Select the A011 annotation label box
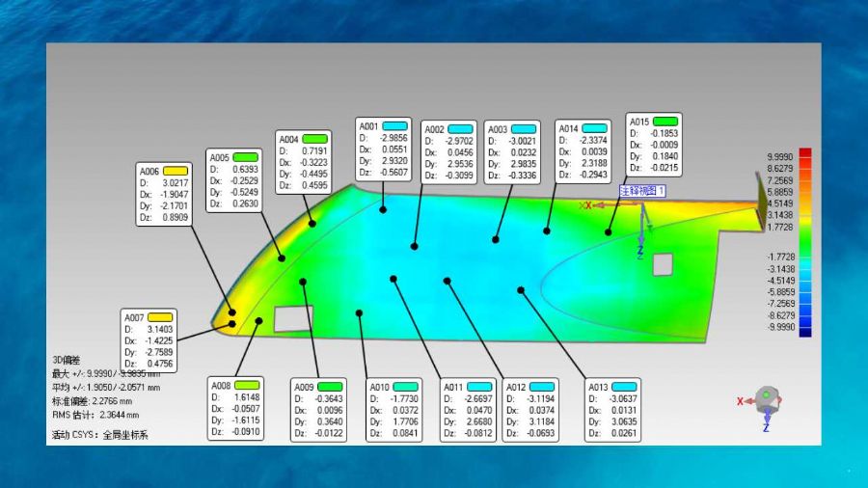The image size is (868, 488). click(468, 410)
